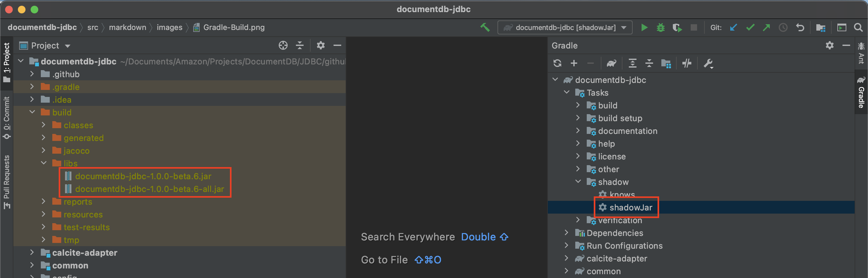Click the images breadcrumb

click(170, 27)
